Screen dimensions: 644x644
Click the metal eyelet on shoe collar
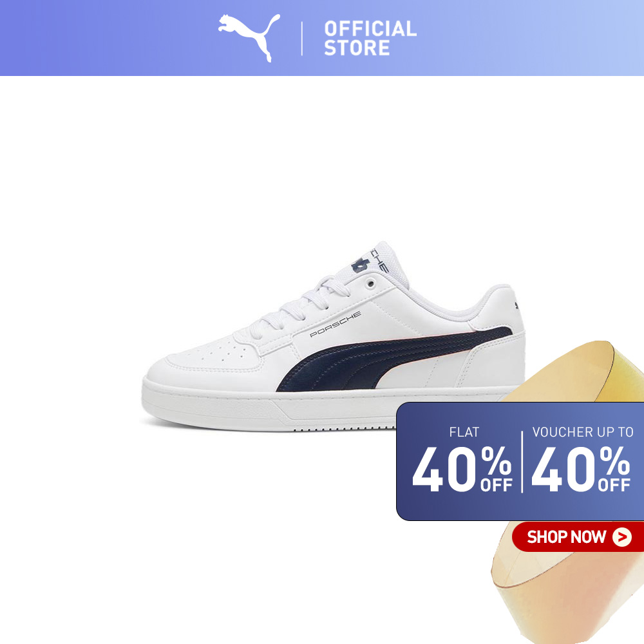click(x=370, y=284)
